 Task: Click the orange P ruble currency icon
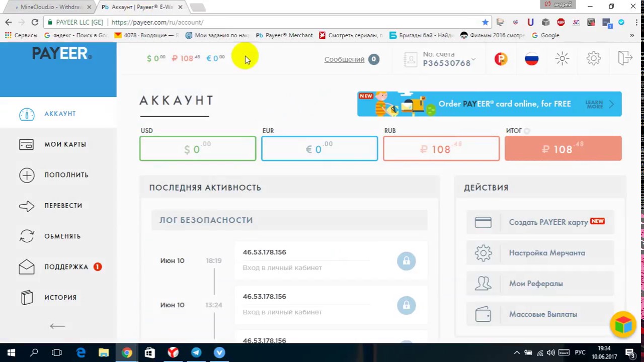tap(501, 59)
